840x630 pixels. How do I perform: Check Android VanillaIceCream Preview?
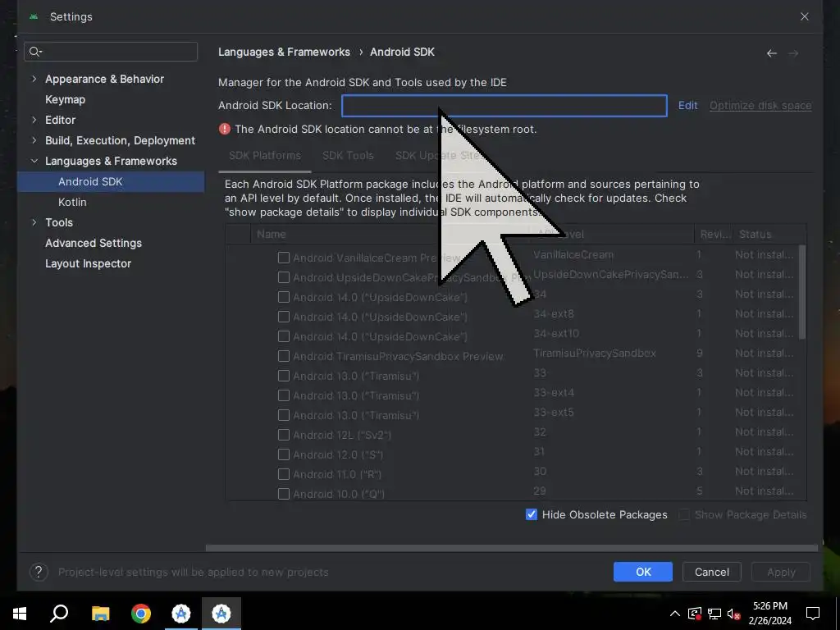pyautogui.click(x=284, y=258)
